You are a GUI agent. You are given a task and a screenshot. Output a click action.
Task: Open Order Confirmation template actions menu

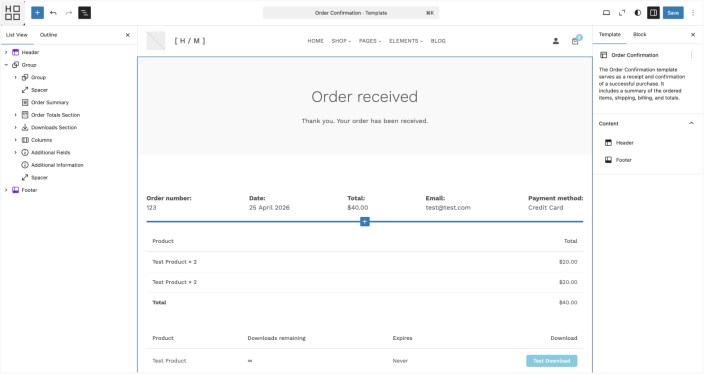[x=691, y=55]
